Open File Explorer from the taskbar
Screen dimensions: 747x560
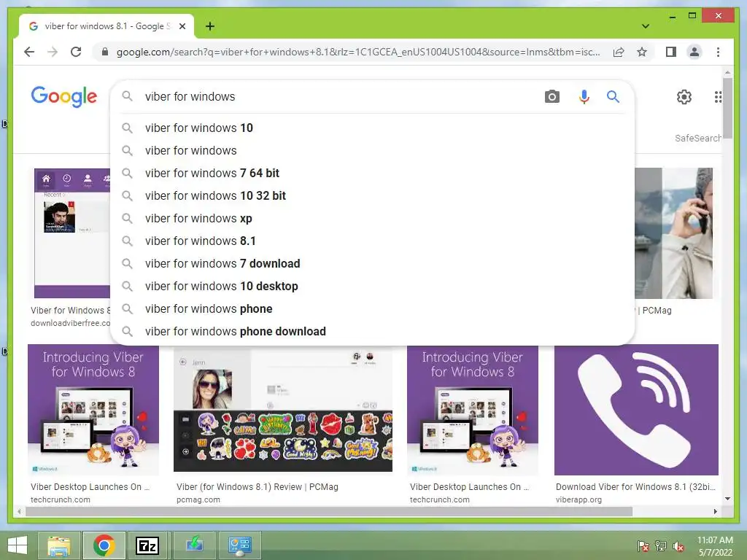(59, 545)
